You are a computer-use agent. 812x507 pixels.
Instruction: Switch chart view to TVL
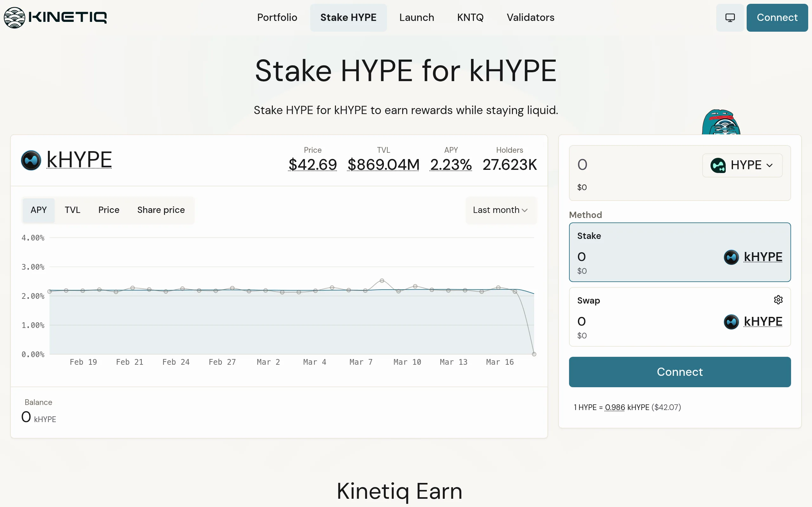point(72,210)
